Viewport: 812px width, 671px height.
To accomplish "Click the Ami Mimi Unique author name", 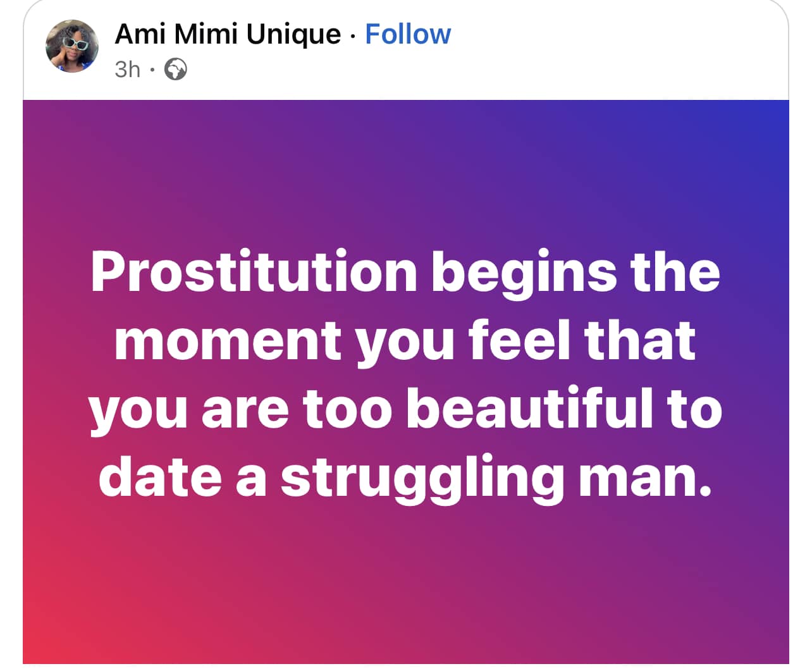I will click(x=228, y=34).
